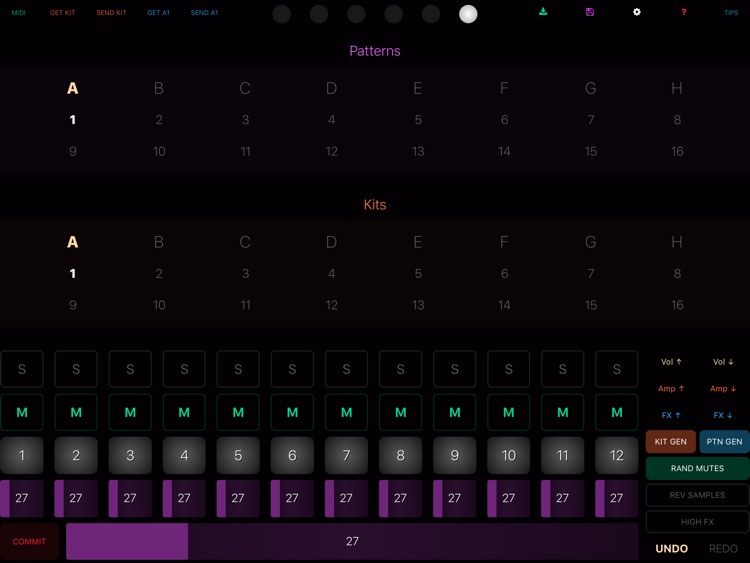
Task: Open the MIDI menu
Action: pos(19,13)
